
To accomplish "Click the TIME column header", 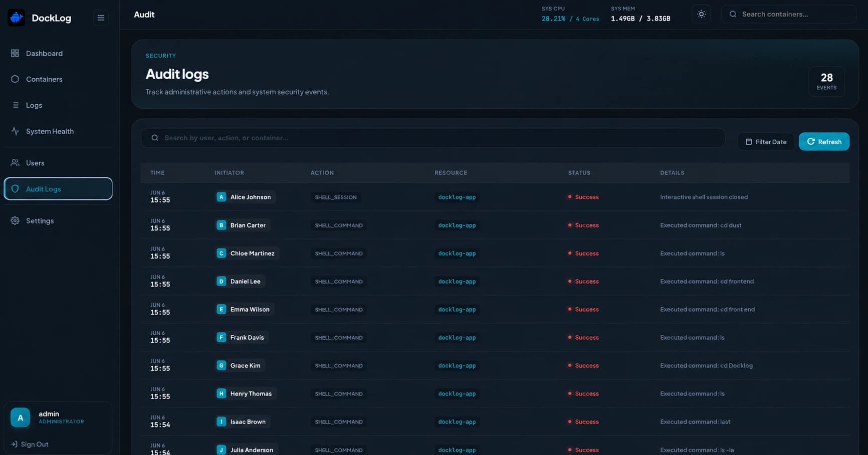I will (x=157, y=173).
